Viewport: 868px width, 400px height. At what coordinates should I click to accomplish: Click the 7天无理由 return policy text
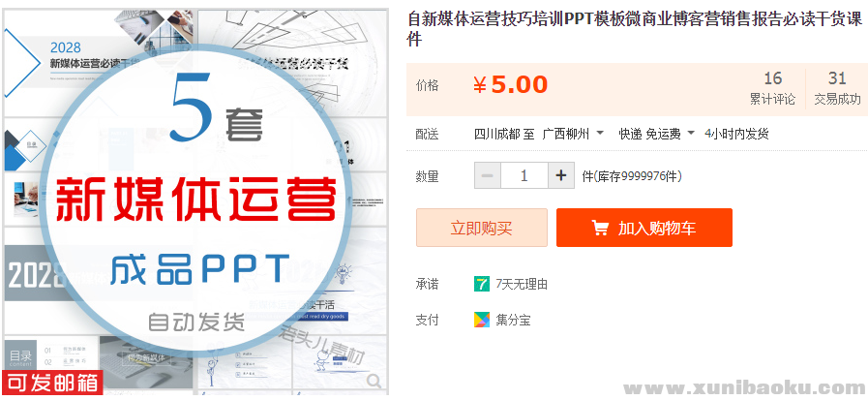tap(522, 284)
